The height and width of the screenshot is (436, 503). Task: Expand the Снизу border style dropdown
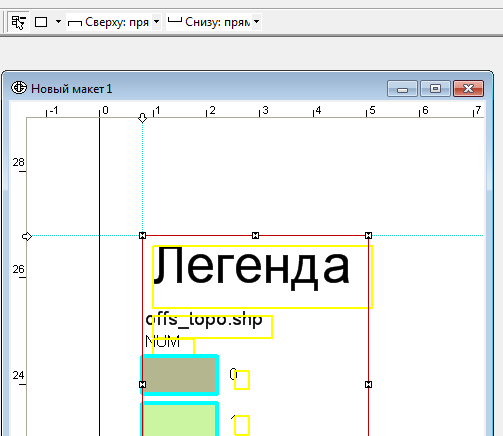click(256, 22)
